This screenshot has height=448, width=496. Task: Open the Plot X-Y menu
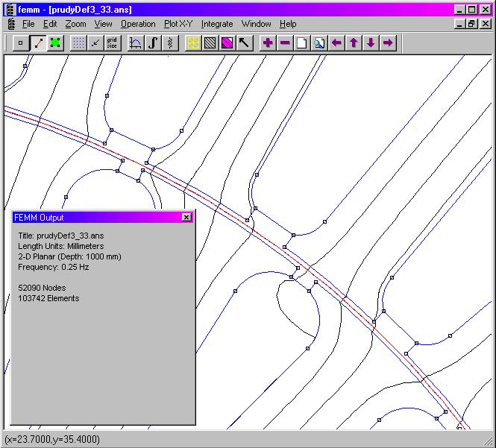pos(178,24)
